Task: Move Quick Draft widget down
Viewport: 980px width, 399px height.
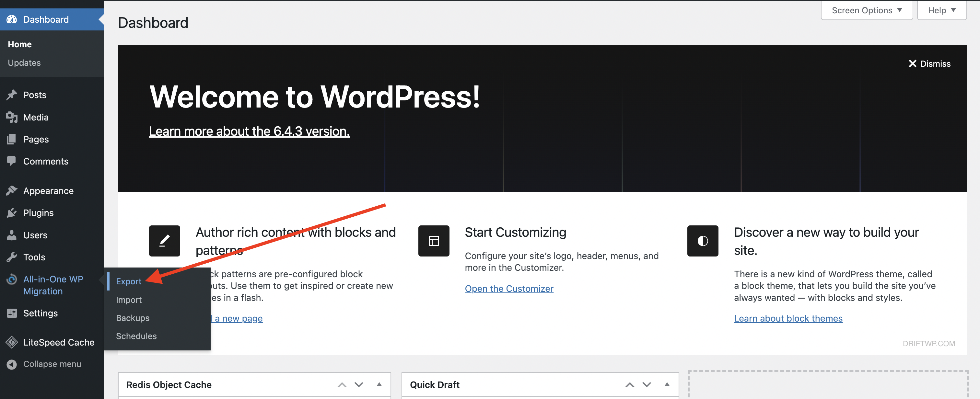Action: pos(647,385)
